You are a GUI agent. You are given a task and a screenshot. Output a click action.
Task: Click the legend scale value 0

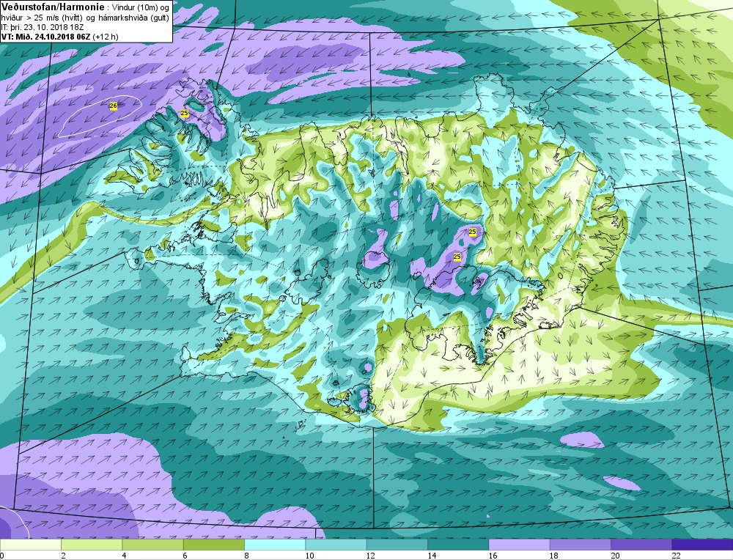(2, 556)
